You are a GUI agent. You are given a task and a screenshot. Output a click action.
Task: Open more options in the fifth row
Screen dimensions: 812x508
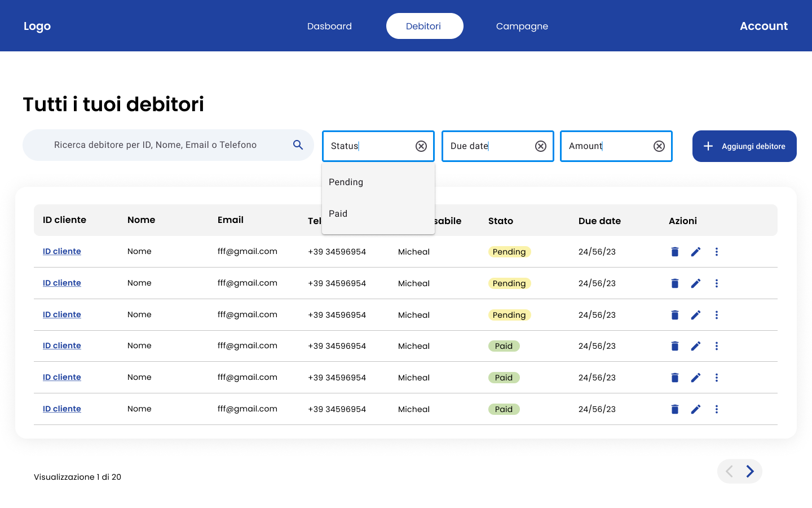717,378
